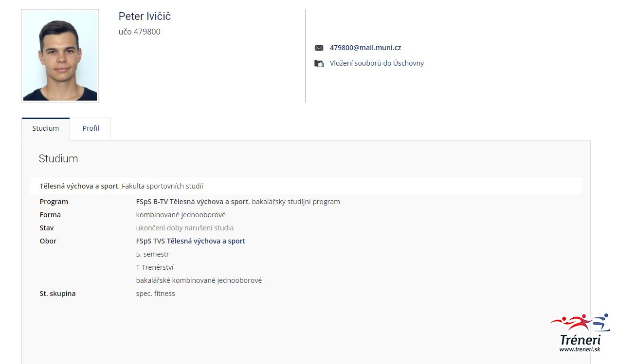Click the www.treneri.sk website text
618x364 pixels.
580,349
